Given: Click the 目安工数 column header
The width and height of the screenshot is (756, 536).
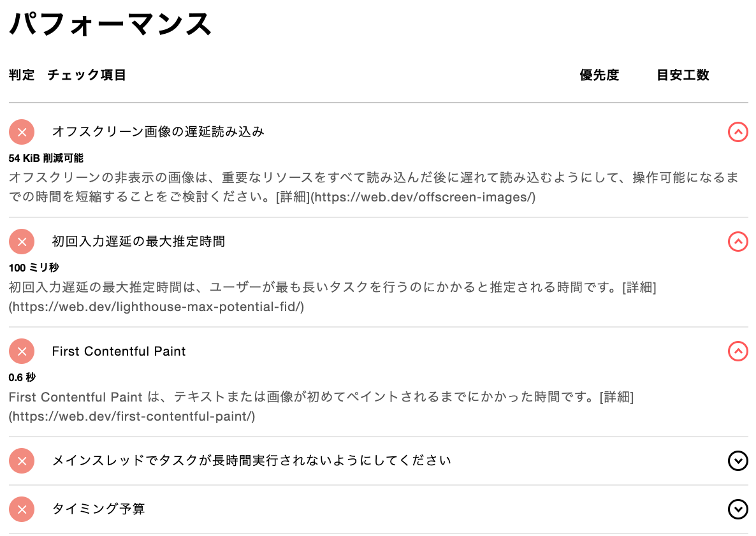Looking at the screenshot, I should [681, 75].
